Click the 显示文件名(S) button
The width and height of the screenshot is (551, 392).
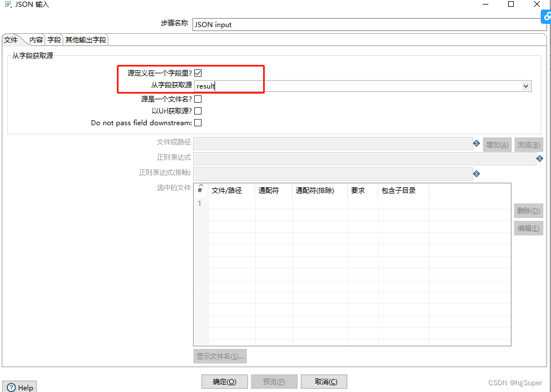[x=220, y=356]
